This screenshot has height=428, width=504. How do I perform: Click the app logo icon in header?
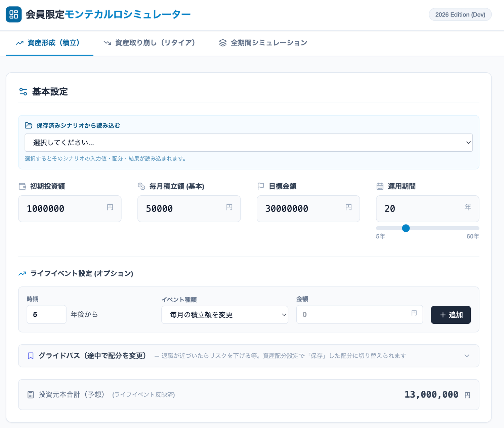[x=14, y=14]
